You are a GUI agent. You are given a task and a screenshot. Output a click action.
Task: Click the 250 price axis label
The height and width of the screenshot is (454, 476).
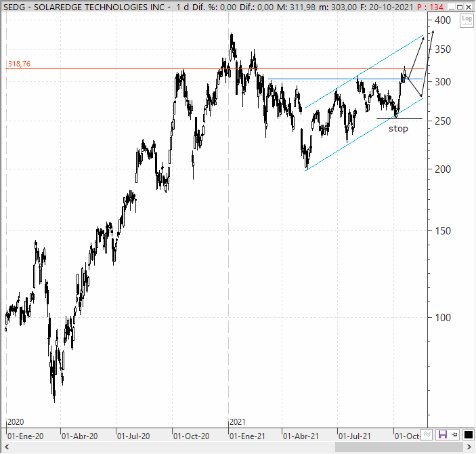[443, 121]
